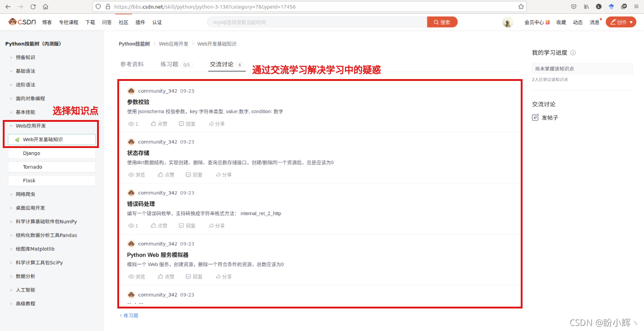Viewport: 644px width, 331px height.
Task: Like the 参数校验 post
Action: [159, 124]
